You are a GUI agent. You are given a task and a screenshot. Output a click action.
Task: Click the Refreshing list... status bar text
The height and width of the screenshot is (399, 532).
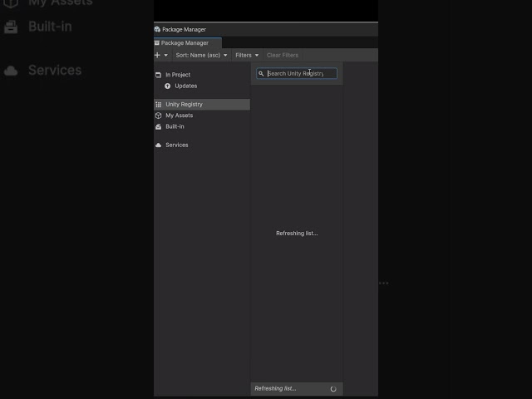(275, 388)
